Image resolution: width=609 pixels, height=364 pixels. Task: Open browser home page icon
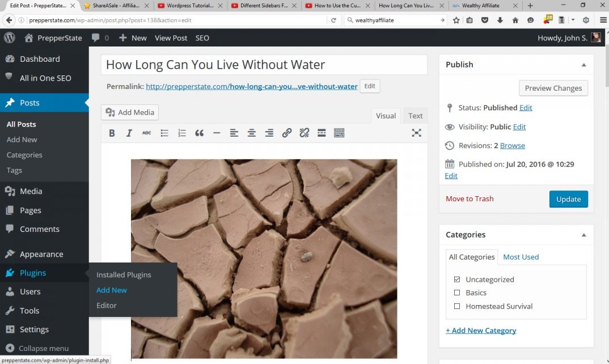515,20
